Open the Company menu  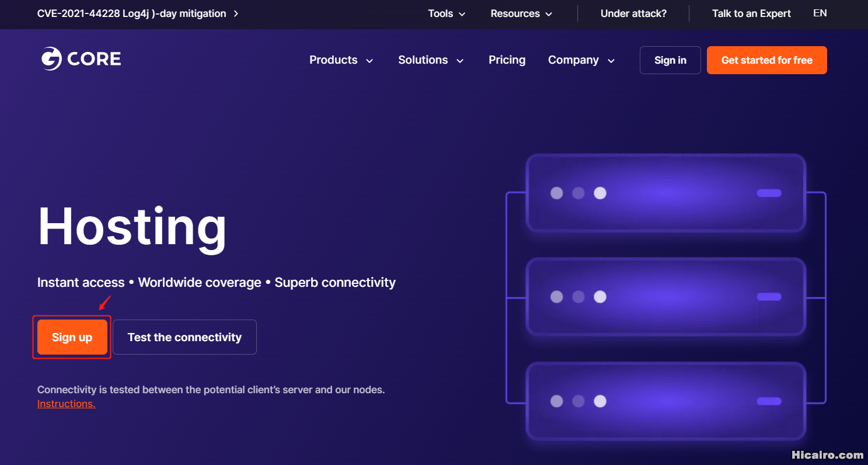point(573,60)
